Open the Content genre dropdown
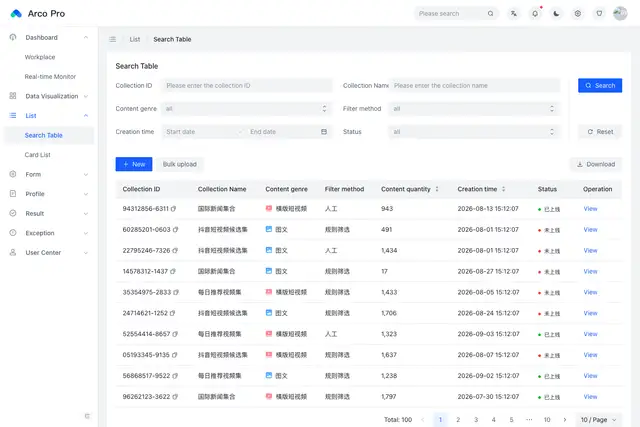 tap(247, 109)
